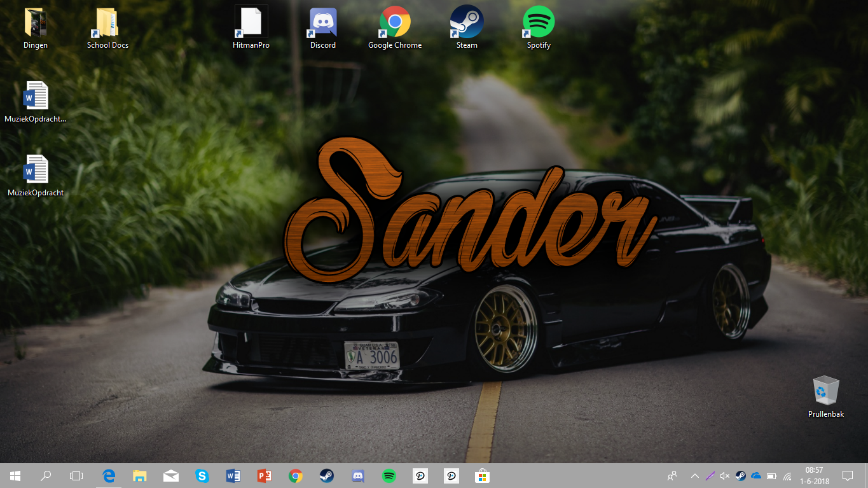Launch Word from the taskbar
The height and width of the screenshot is (488, 868).
[x=233, y=475]
